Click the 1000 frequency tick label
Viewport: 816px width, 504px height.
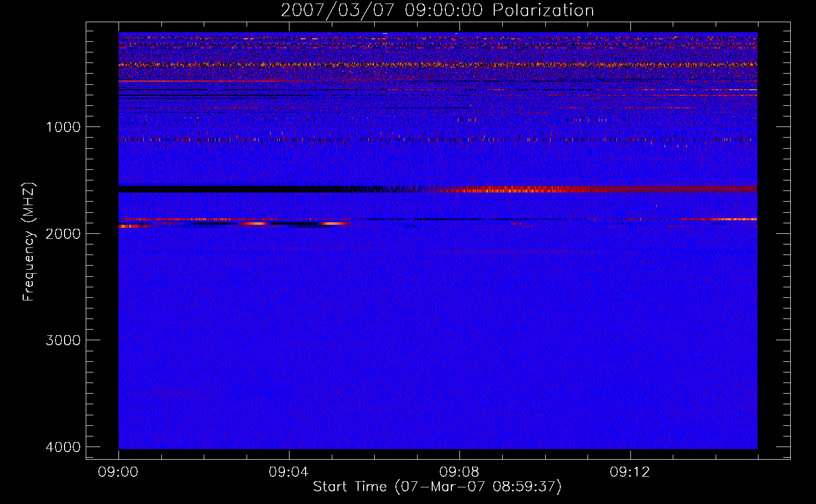pos(63,127)
